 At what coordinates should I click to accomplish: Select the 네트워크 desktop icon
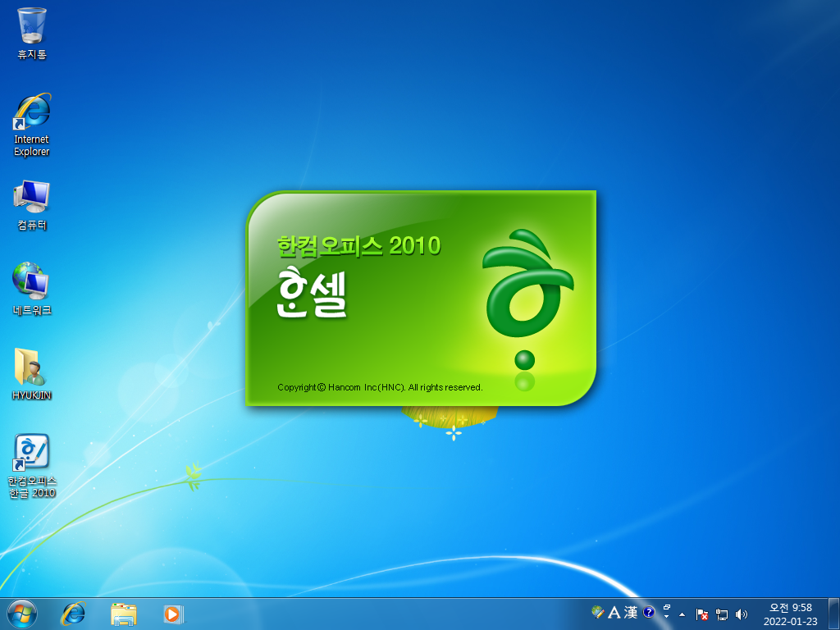tap(32, 289)
